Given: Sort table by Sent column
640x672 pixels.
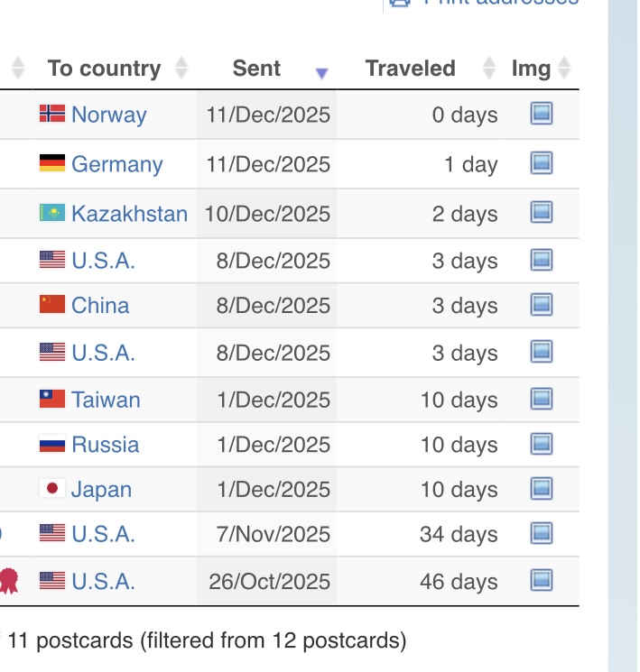Looking at the screenshot, I should tap(257, 69).
